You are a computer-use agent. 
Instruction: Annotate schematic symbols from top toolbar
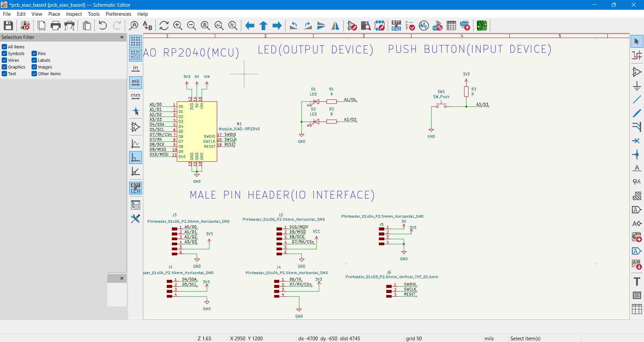click(x=396, y=26)
